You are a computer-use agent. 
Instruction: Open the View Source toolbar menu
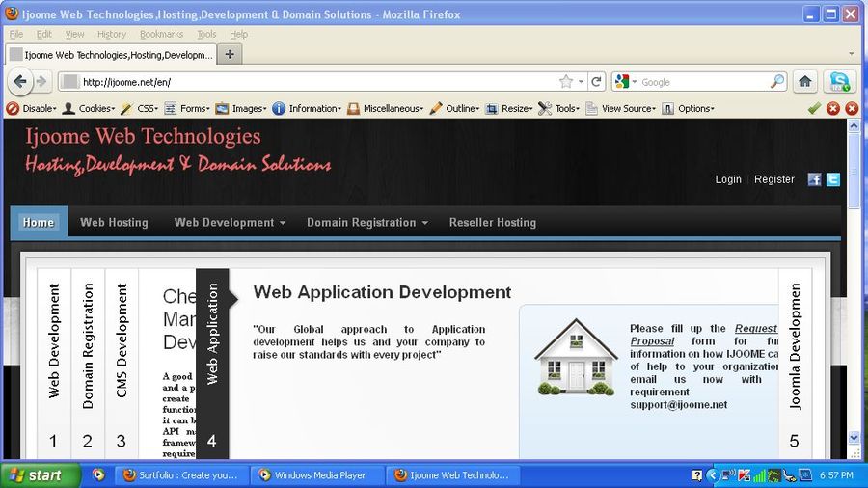pos(620,108)
